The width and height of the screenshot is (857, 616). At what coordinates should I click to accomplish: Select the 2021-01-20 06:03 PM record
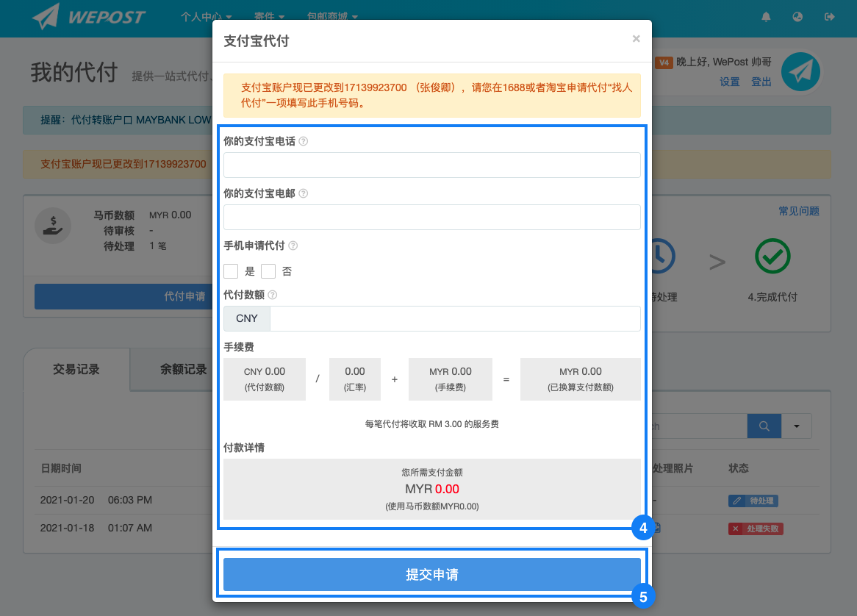(x=96, y=500)
